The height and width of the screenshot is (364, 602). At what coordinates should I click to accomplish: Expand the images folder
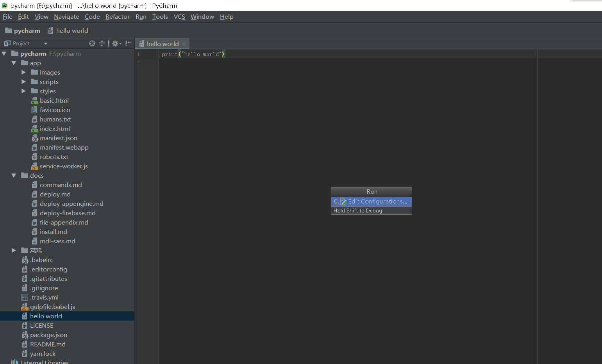click(23, 72)
